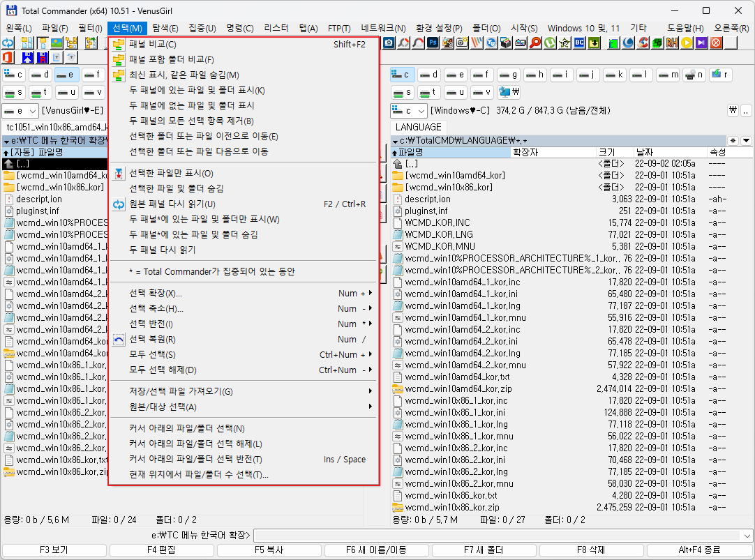Expand 선택 확장(X)... submenu arrow
This screenshot has width=755, height=560.
[371, 293]
